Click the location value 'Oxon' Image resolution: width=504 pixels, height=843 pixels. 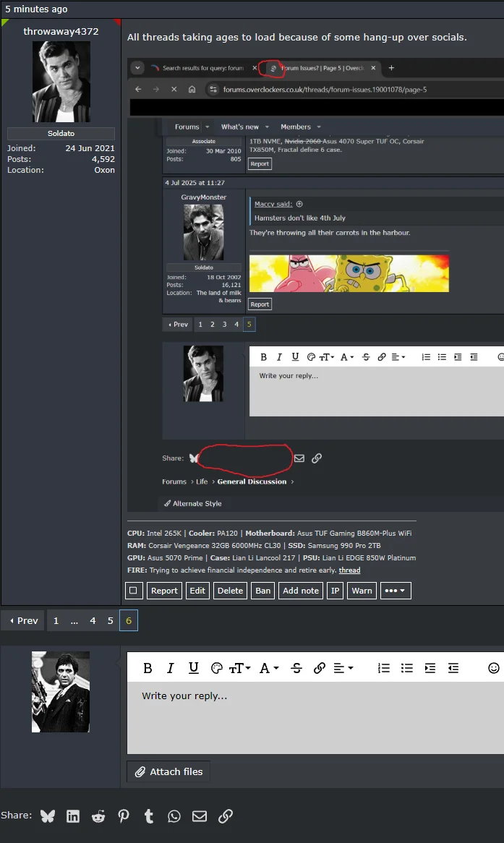(104, 170)
